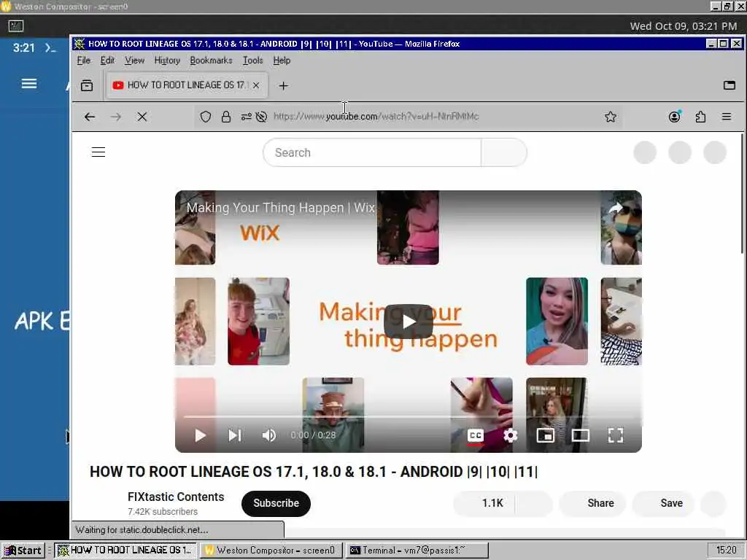The width and height of the screenshot is (747, 560).
Task: Open a new tab with the plus button
Action: 284,86
